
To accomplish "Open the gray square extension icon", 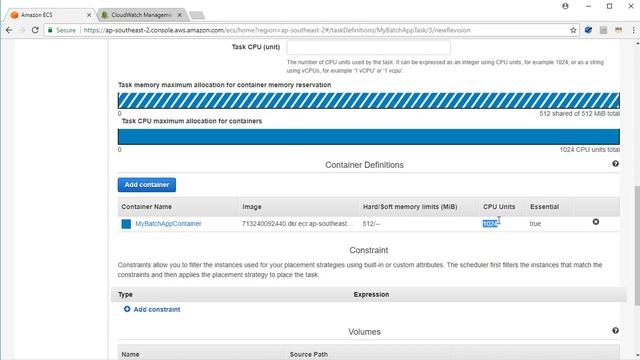I will pos(603,30).
